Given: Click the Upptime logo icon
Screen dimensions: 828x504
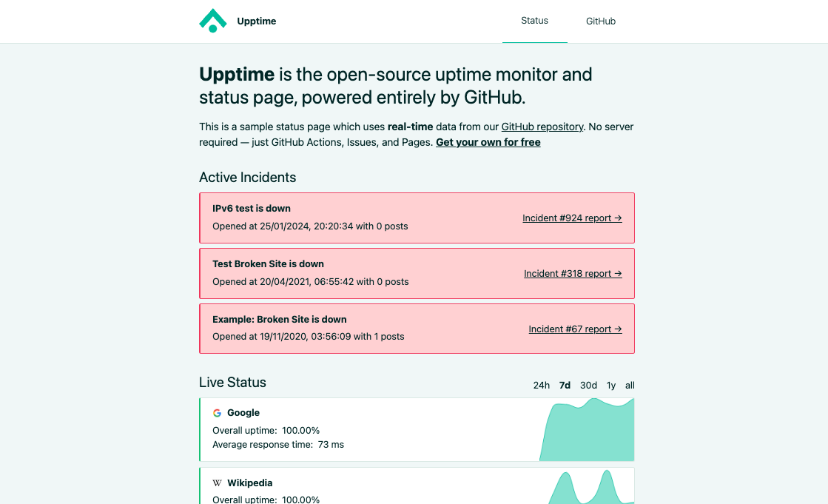Looking at the screenshot, I should tap(213, 20).
